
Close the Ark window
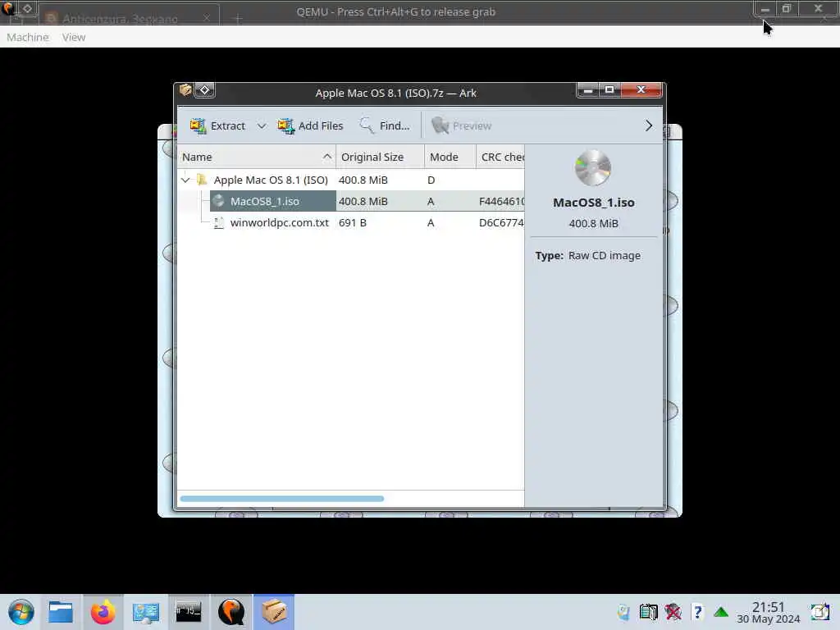[x=641, y=90]
